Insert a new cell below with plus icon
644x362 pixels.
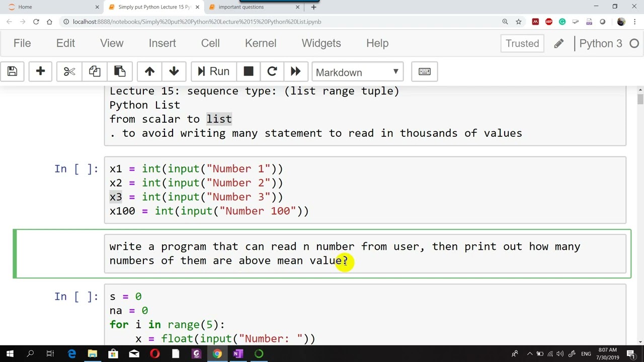[x=40, y=71]
